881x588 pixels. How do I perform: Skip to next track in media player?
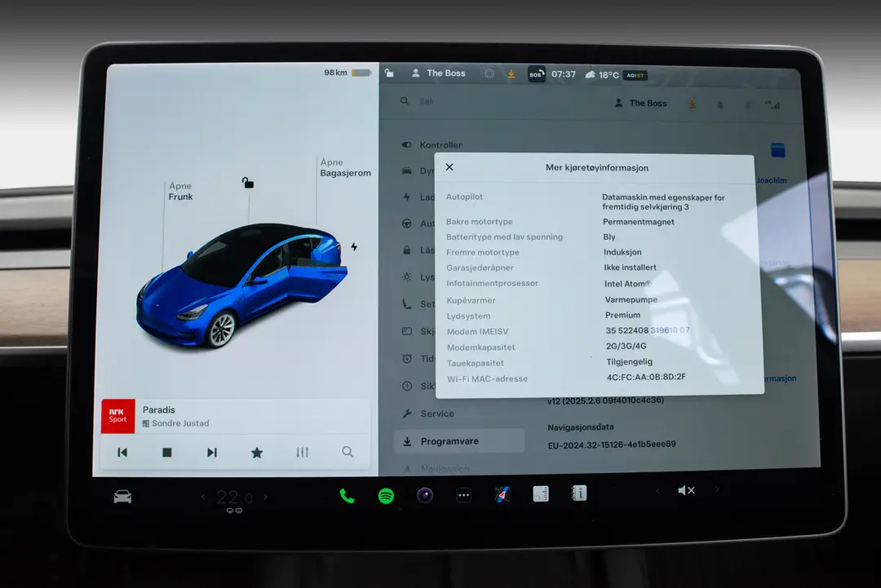click(x=212, y=452)
